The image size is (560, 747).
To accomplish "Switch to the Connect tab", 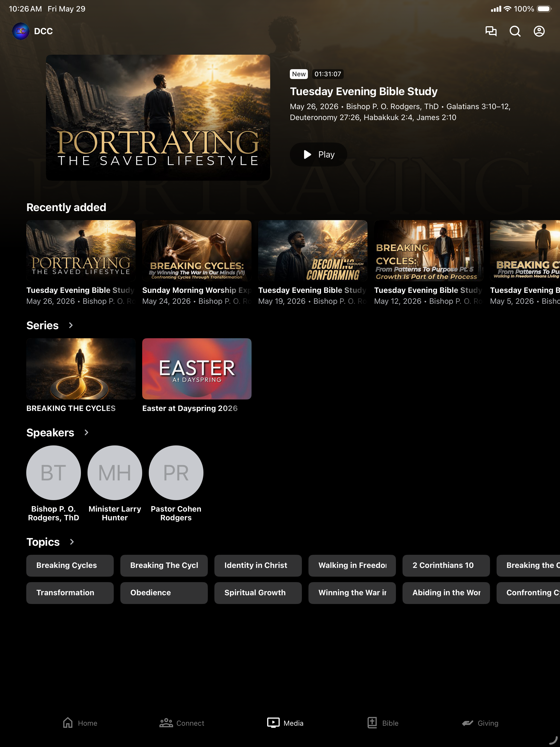I will (x=182, y=723).
